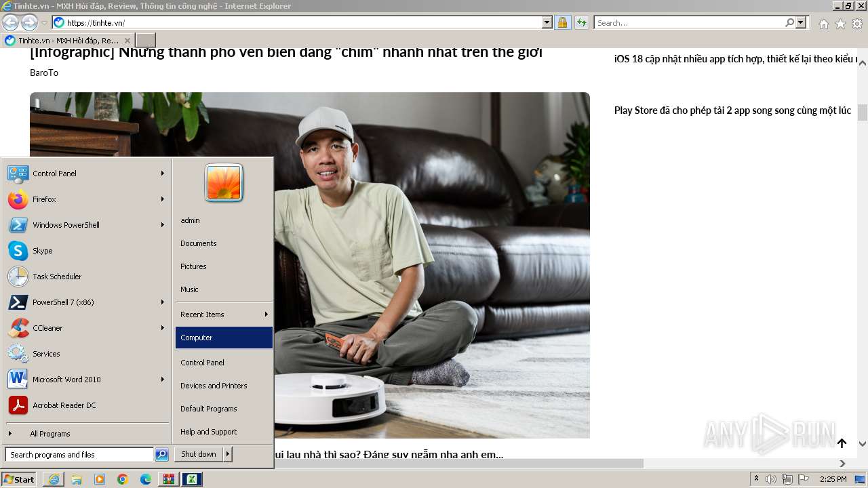Launch Windows PowerShell from Start menu
Viewport: 868px width, 488px height.
(86, 225)
